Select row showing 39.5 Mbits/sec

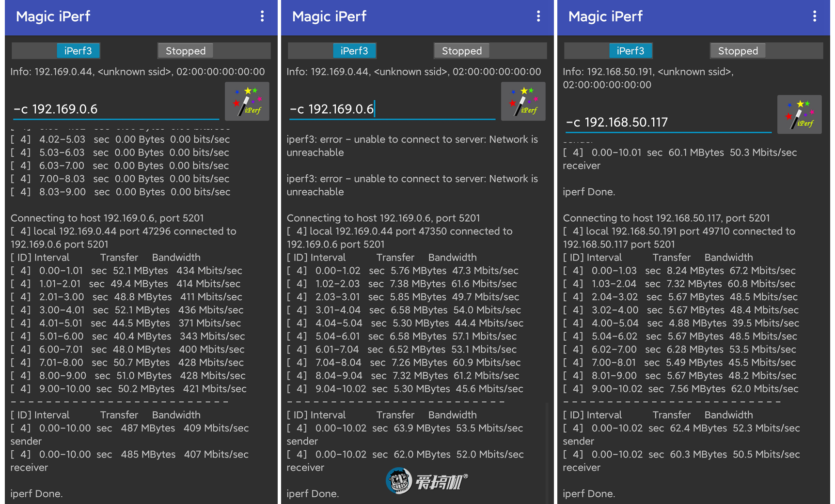(x=681, y=323)
